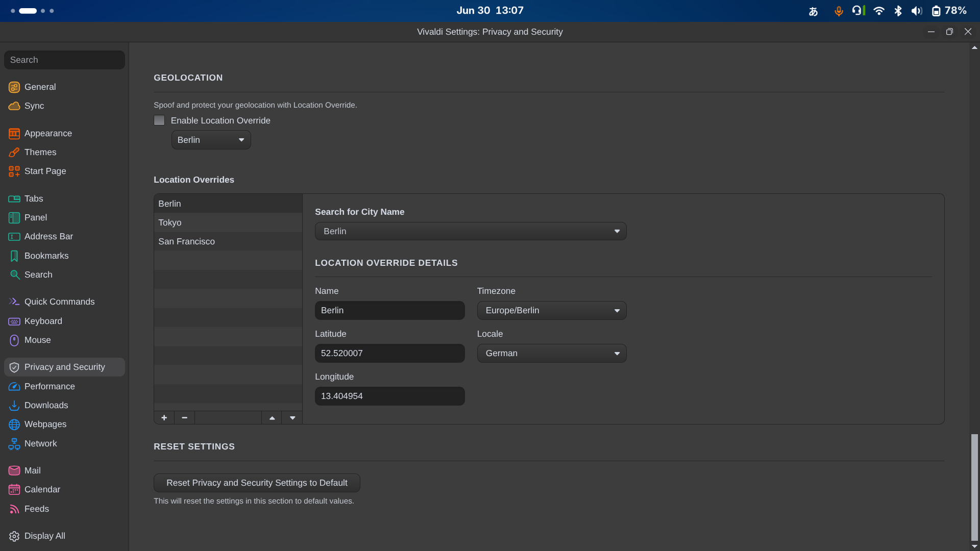Click the Search magnifier icon in sidebar

[14, 275]
